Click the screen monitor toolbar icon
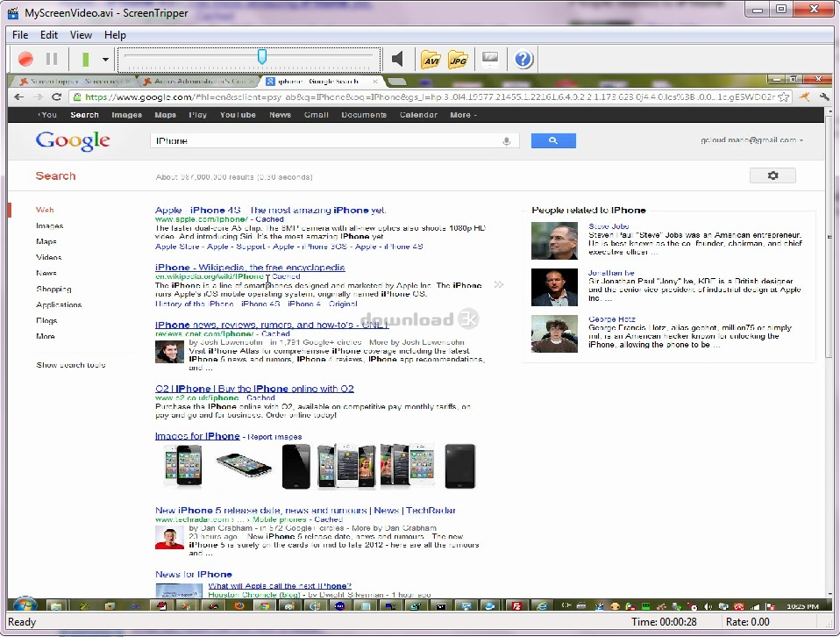This screenshot has width=840, height=637. click(490, 60)
